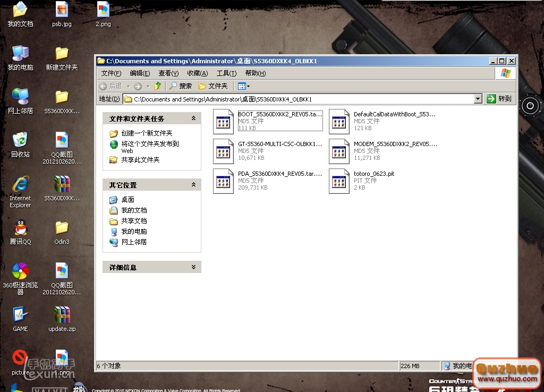Open Forward button history dropdown arrow
Image resolution: width=544 pixels, height=392 pixels.
[148, 86]
